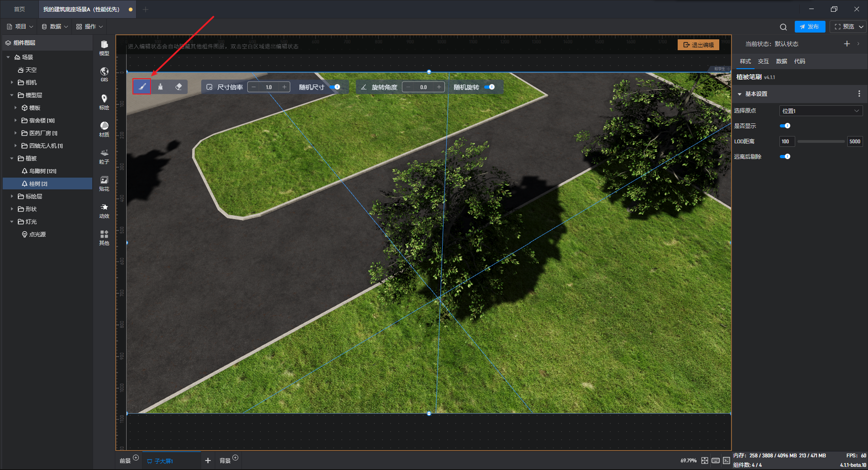Click the 发布 publish button
868x470 pixels.
(810, 27)
